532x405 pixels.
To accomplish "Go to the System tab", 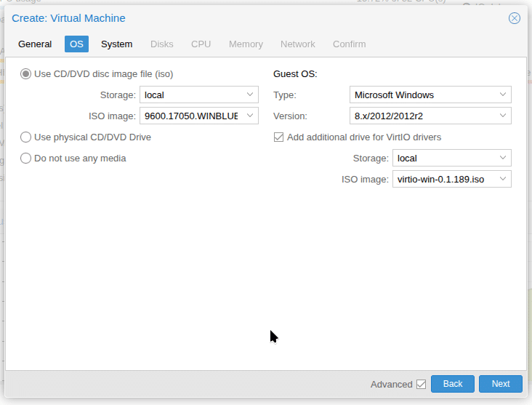I will (116, 44).
